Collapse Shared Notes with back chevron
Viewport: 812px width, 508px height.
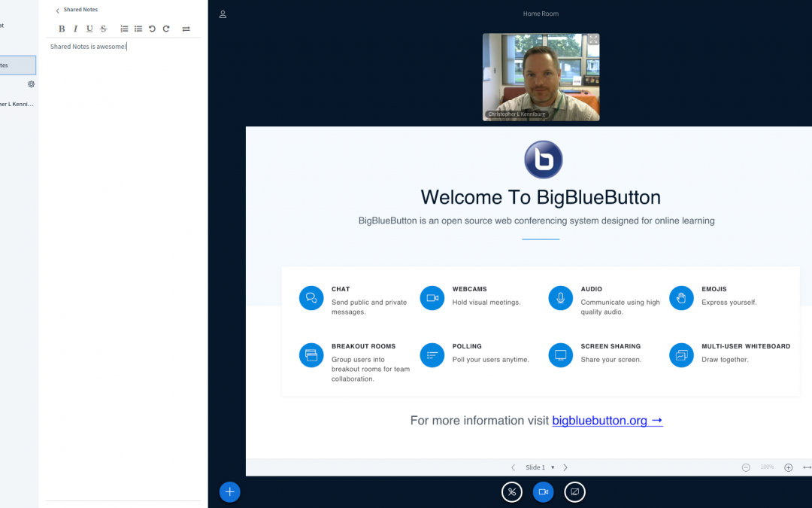coord(57,11)
